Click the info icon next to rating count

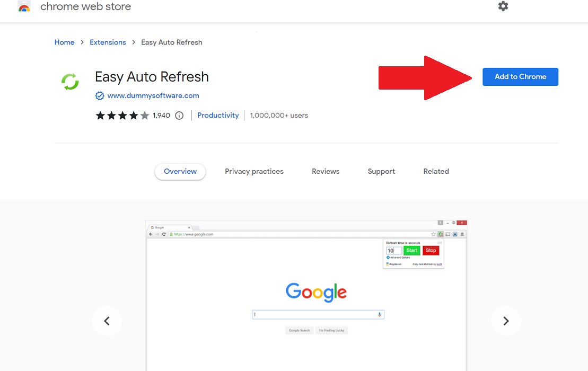point(179,115)
